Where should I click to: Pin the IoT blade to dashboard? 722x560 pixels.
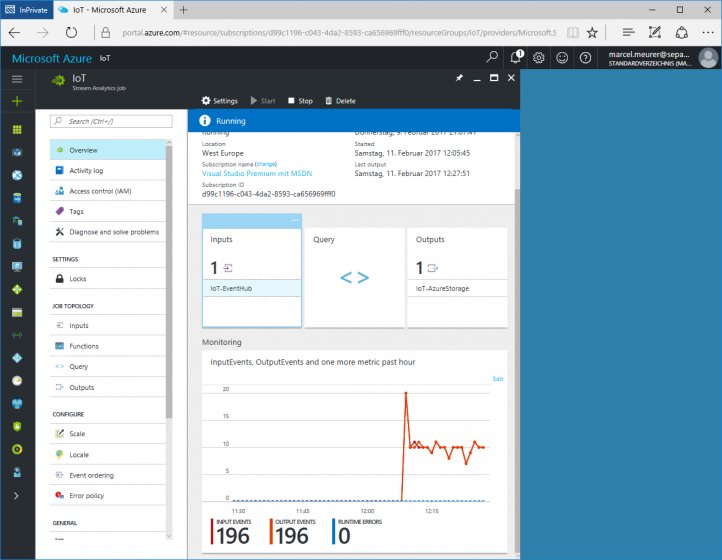tap(459, 78)
